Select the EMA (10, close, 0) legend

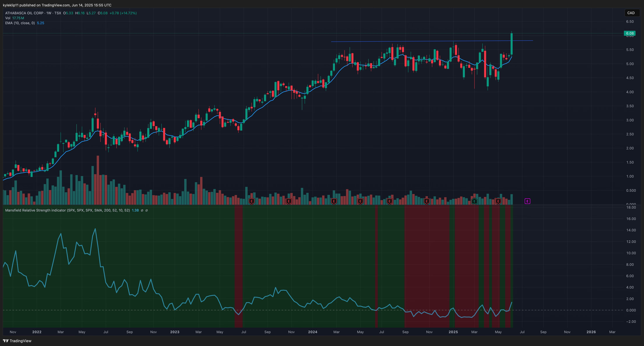20,23
